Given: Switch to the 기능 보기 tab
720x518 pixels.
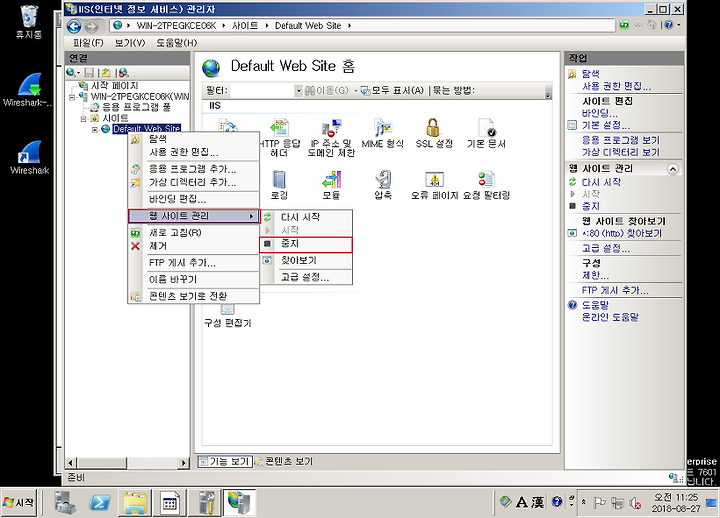Looking at the screenshot, I should click(x=225, y=461).
